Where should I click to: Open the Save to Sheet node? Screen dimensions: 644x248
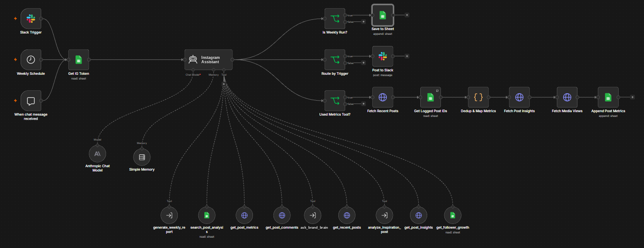pyautogui.click(x=383, y=15)
